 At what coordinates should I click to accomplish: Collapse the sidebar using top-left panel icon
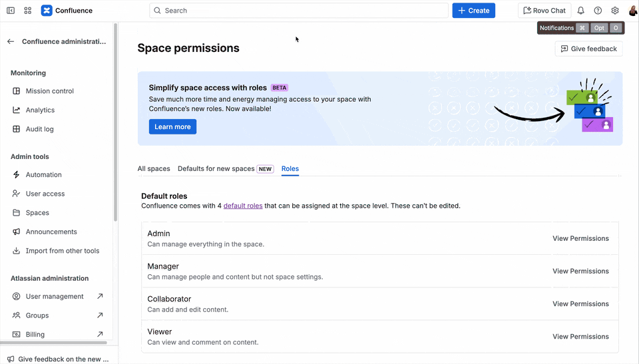pyautogui.click(x=11, y=11)
